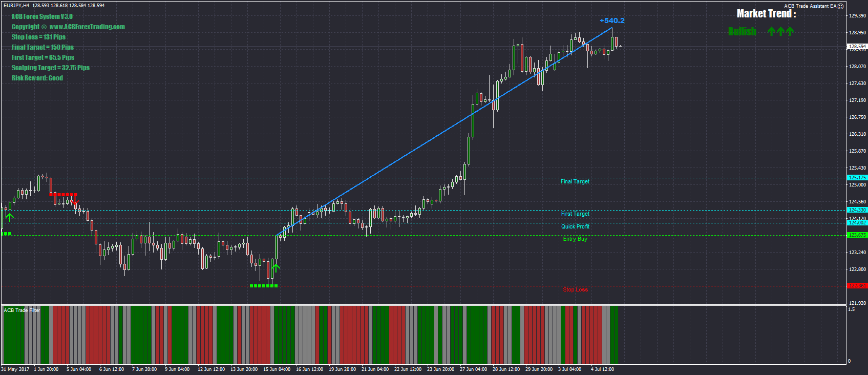Click the green Bullish trend label

coord(742,32)
